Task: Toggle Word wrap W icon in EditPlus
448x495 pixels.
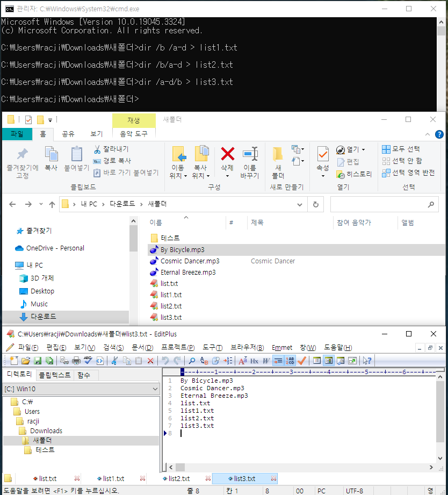Action: (266, 361)
